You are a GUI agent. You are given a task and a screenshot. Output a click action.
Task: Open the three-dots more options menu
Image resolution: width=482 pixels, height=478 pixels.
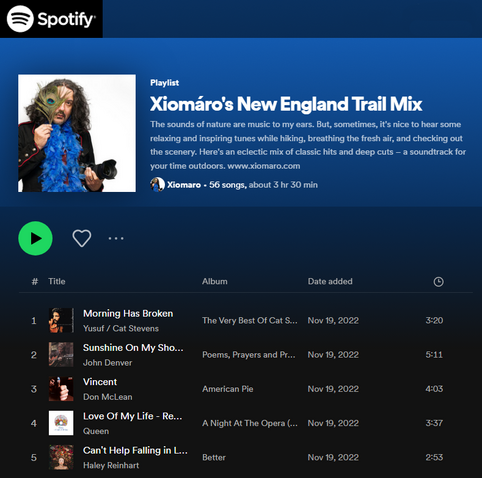(116, 238)
